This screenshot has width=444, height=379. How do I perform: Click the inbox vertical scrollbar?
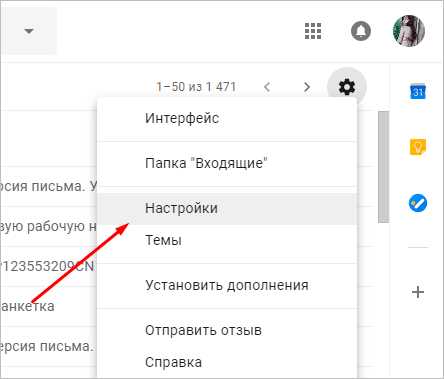pyautogui.click(x=383, y=167)
